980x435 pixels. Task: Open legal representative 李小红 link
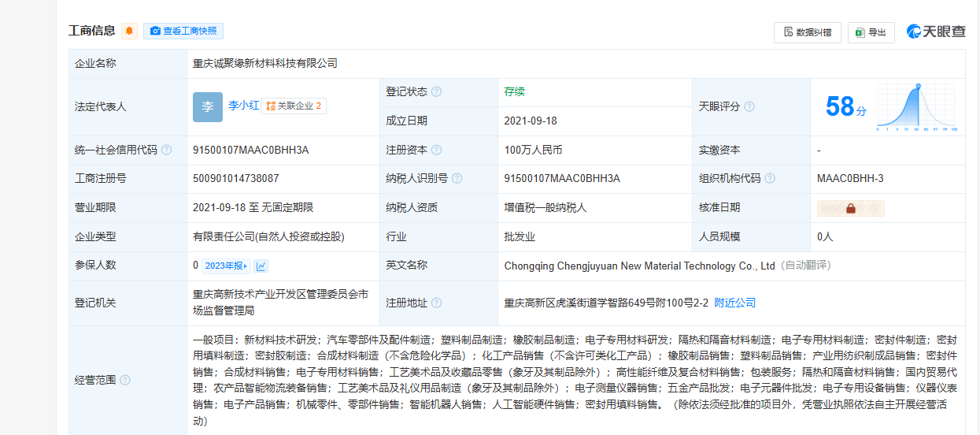(x=242, y=105)
